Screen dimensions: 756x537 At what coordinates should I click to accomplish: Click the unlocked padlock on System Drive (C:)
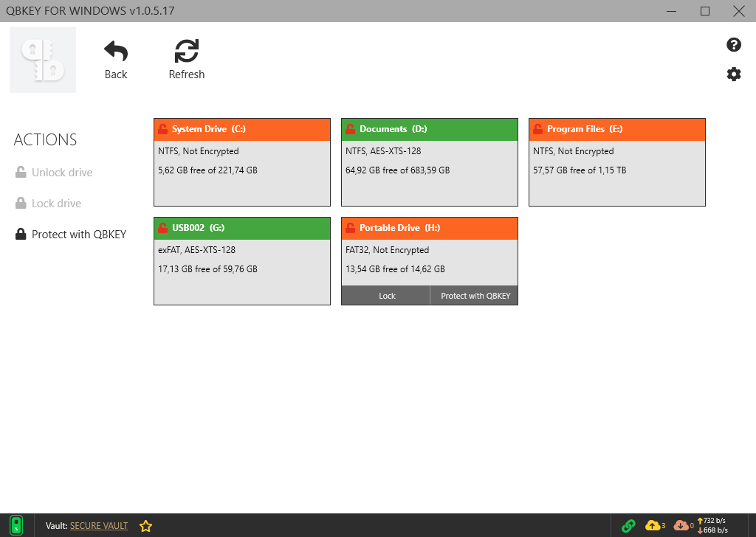(x=163, y=129)
